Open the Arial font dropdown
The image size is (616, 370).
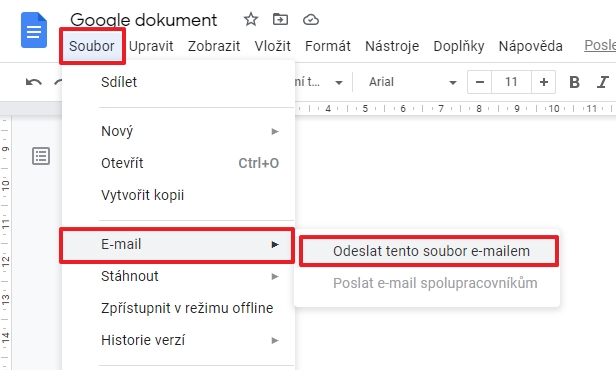412,82
